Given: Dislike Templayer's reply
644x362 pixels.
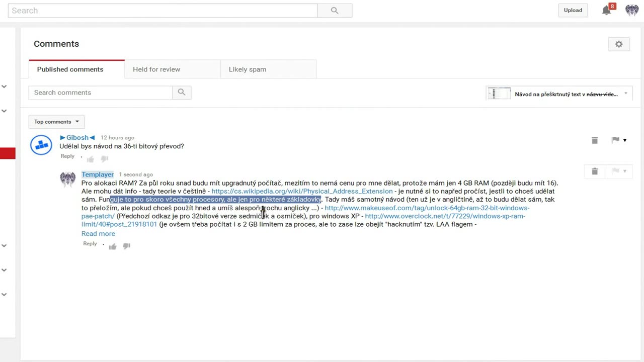Looking at the screenshot, I should click(127, 246).
